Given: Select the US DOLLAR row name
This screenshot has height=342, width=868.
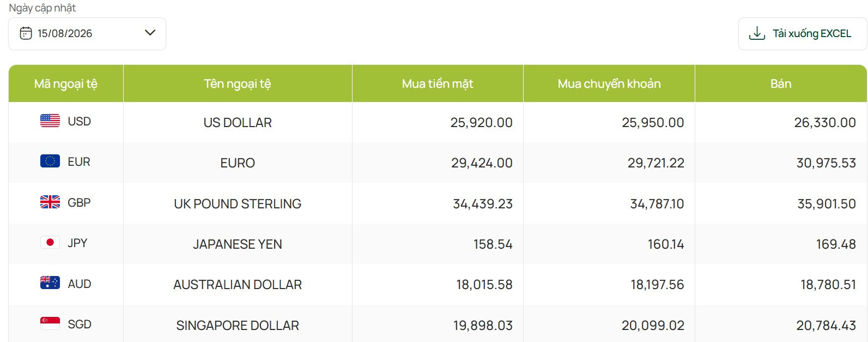Looking at the screenshot, I should pos(238,123).
